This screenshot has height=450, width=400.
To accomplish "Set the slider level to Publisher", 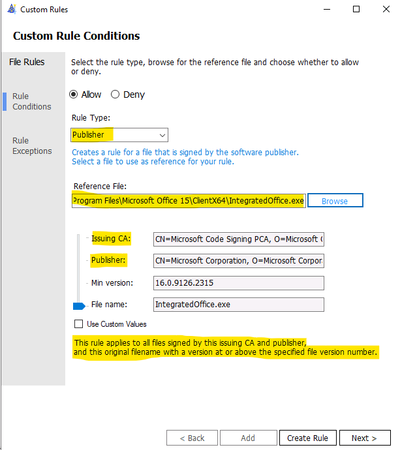I will tap(79, 260).
